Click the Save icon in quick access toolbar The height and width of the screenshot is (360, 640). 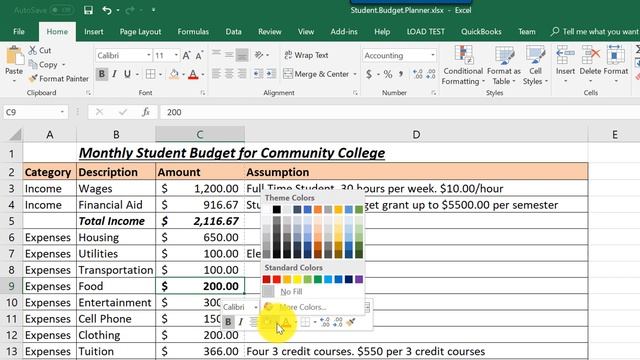coord(88,10)
